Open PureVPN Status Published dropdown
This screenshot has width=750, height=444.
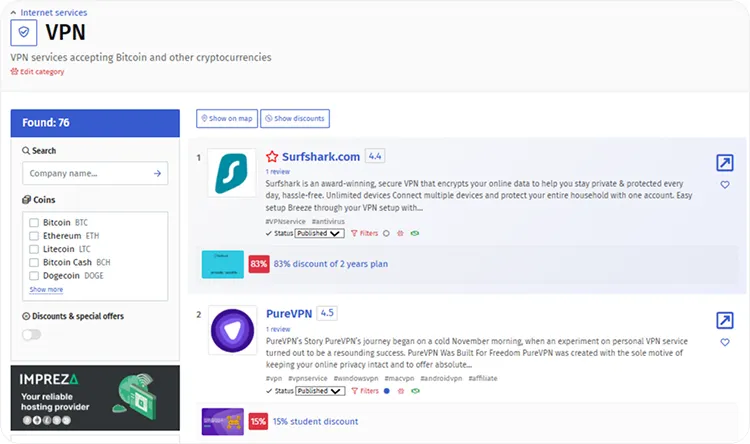(x=320, y=391)
